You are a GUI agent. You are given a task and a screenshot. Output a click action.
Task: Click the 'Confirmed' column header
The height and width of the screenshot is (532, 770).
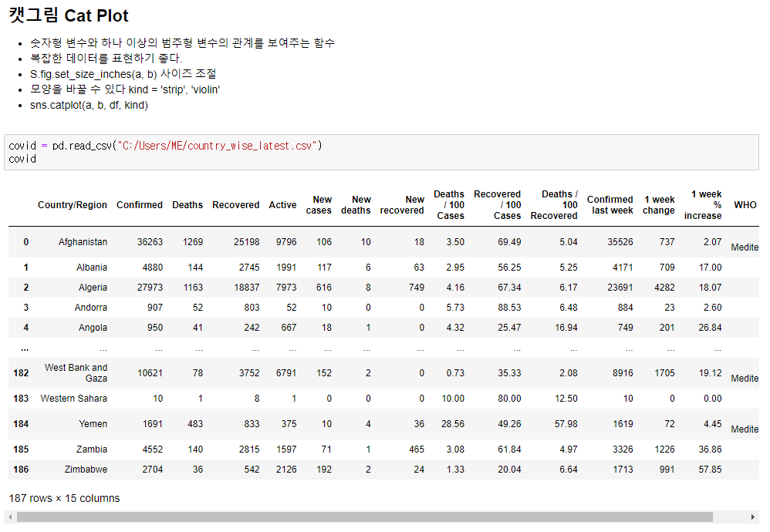(140, 204)
